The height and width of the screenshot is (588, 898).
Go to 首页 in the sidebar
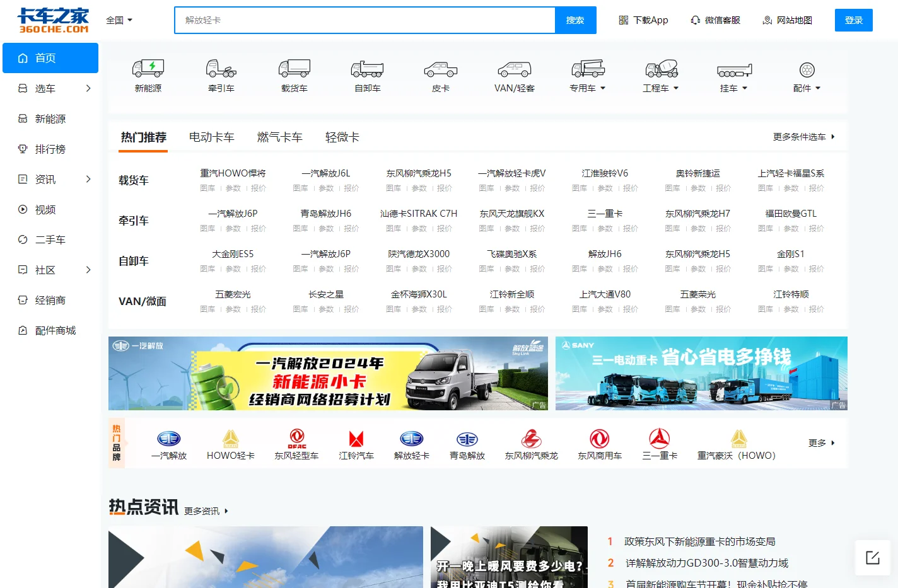pos(50,58)
